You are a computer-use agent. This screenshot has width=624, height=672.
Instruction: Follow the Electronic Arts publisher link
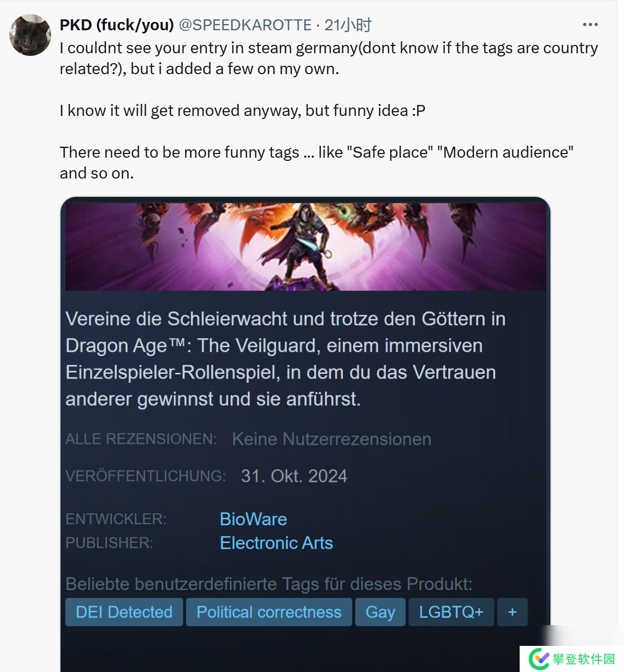[277, 543]
